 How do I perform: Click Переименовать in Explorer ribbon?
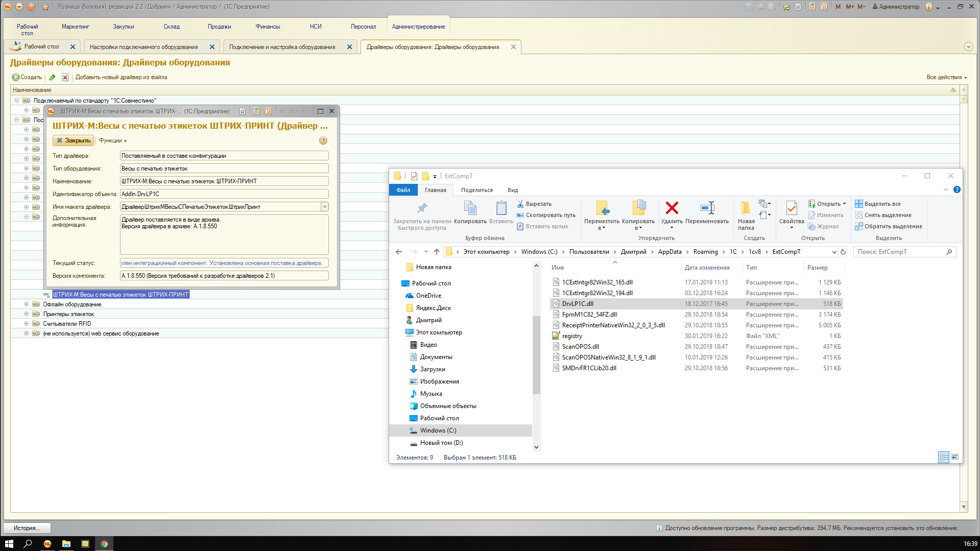(707, 212)
